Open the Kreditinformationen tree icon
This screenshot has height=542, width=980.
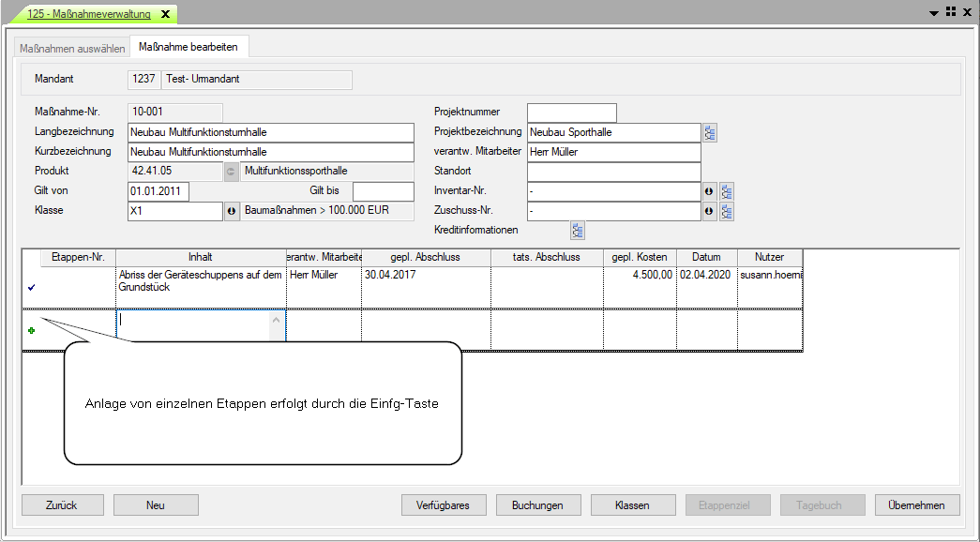(578, 230)
